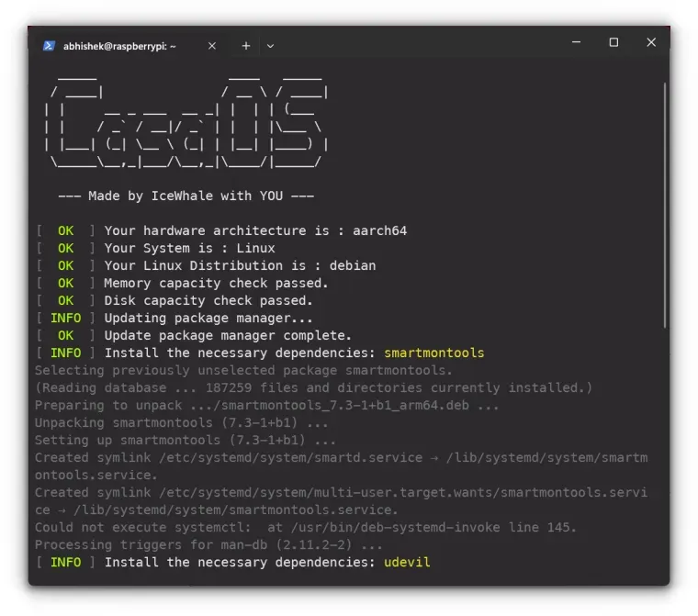The image size is (698, 616).
Task: Click 'Unpacking smartmontools (7.3-1+b1)' line
Action: point(182,422)
